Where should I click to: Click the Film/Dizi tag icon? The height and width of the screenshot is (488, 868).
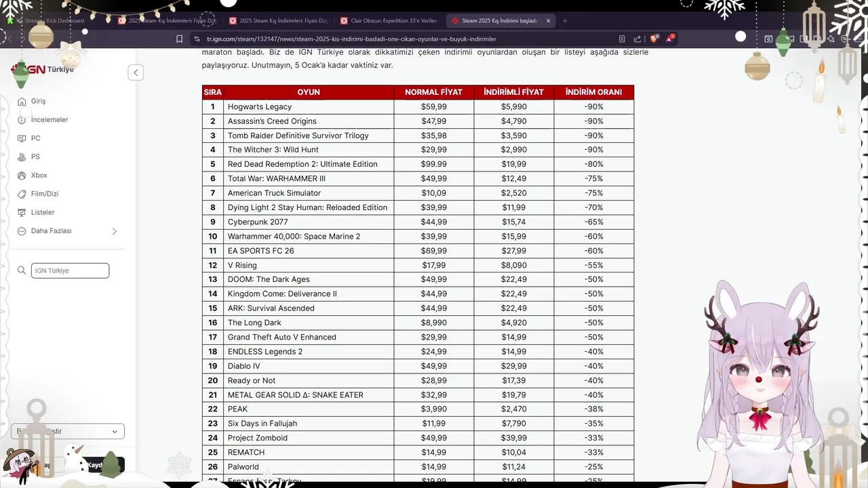point(22,194)
